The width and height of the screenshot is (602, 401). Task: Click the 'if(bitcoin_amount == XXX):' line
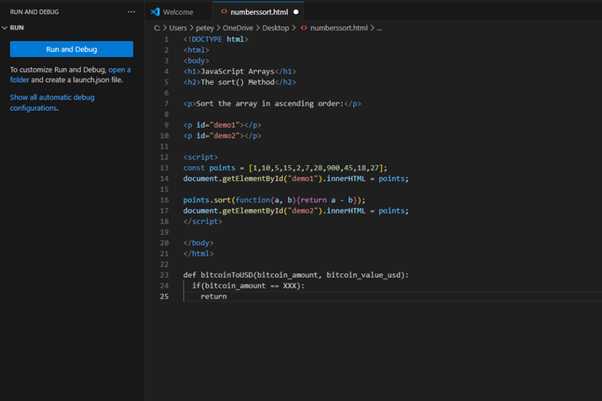(x=248, y=286)
